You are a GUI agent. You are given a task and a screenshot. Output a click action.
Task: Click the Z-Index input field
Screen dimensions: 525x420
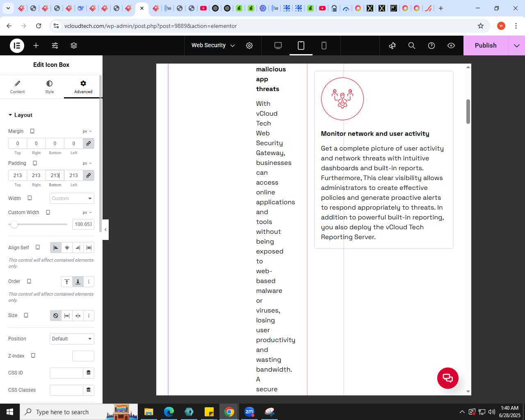click(x=83, y=356)
